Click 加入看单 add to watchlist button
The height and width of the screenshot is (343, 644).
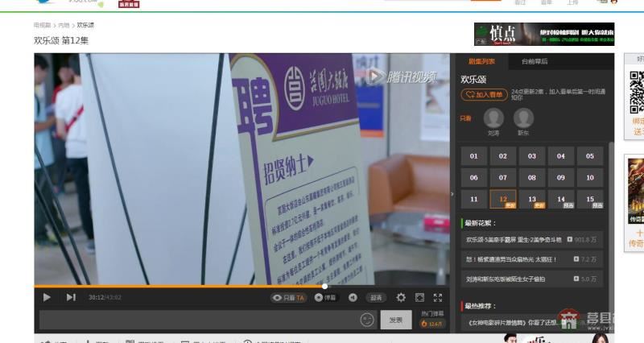click(x=485, y=94)
